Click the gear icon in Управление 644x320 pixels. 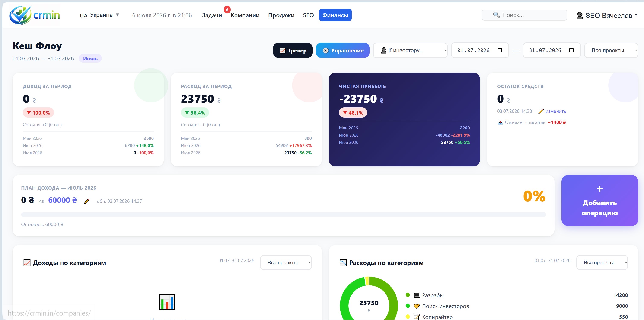point(325,51)
